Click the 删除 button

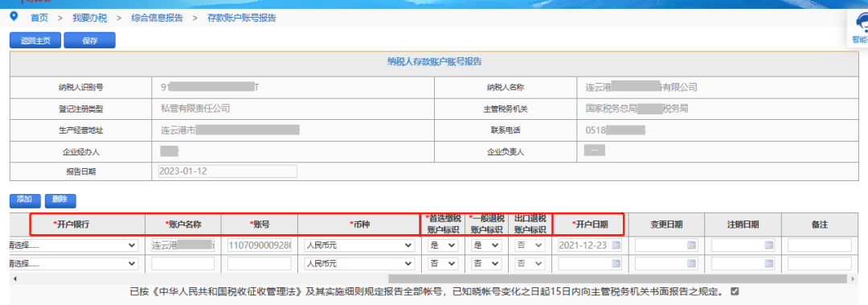click(x=60, y=200)
